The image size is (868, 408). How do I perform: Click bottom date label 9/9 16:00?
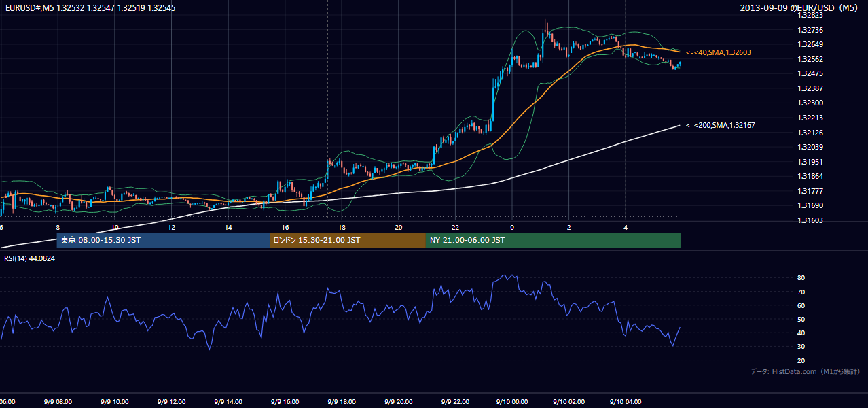[285, 402]
